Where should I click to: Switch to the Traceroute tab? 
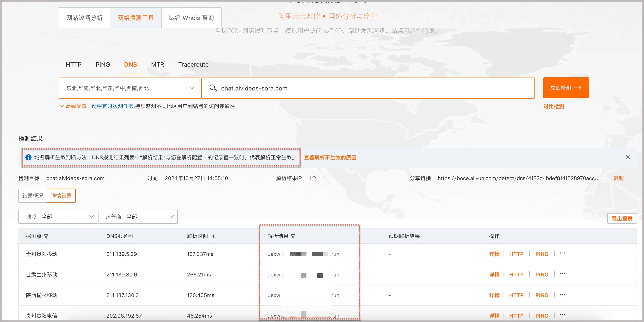193,65
